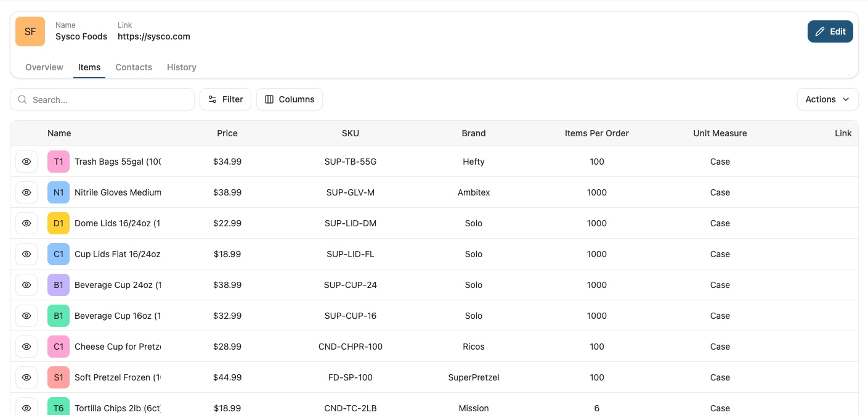
Task: Click the $34.99 price cell
Action: pyautogui.click(x=227, y=162)
